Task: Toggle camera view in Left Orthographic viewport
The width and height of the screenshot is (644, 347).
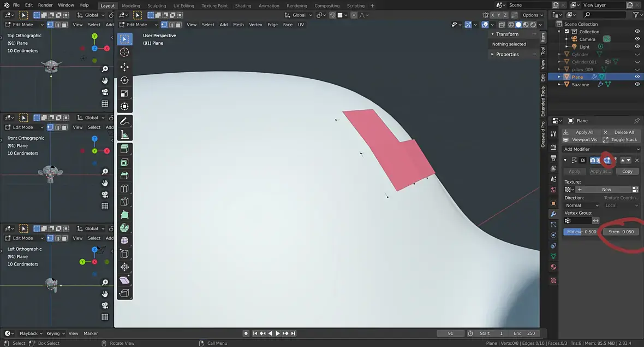Action: click(x=105, y=305)
